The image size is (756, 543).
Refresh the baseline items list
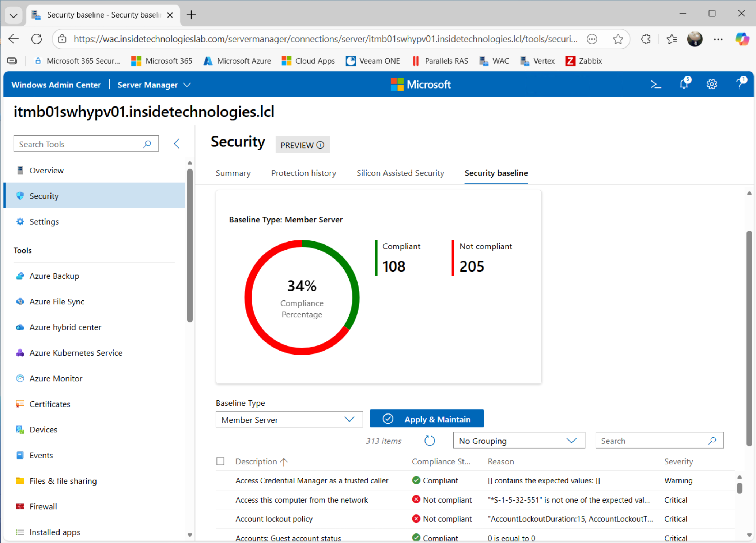point(430,441)
